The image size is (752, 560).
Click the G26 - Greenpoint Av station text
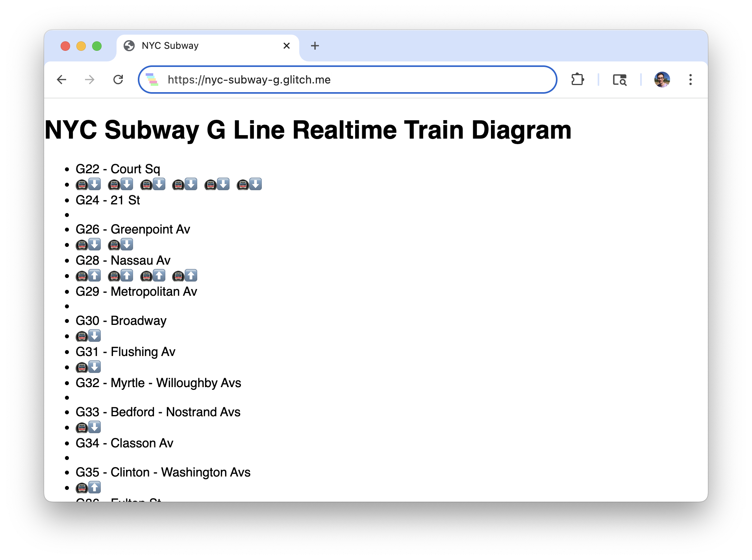coord(133,229)
